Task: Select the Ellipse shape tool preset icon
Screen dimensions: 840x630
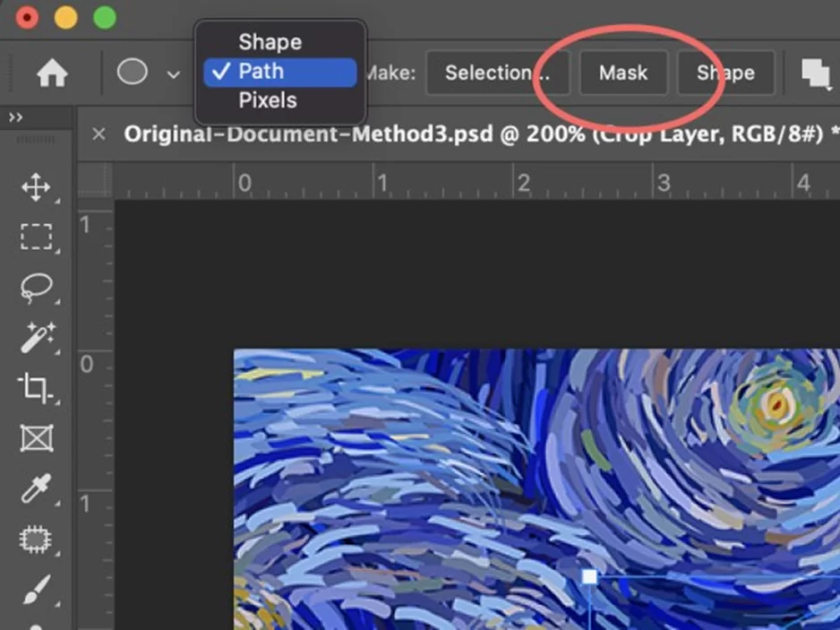Action: click(133, 72)
